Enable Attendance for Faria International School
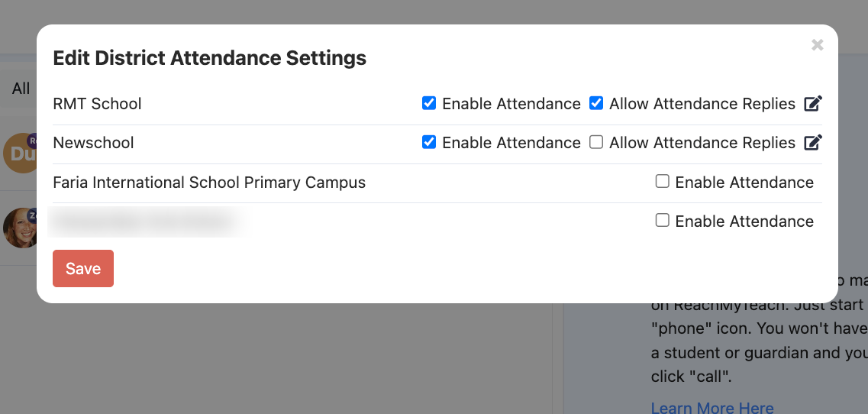The width and height of the screenshot is (868, 414). [x=663, y=182]
